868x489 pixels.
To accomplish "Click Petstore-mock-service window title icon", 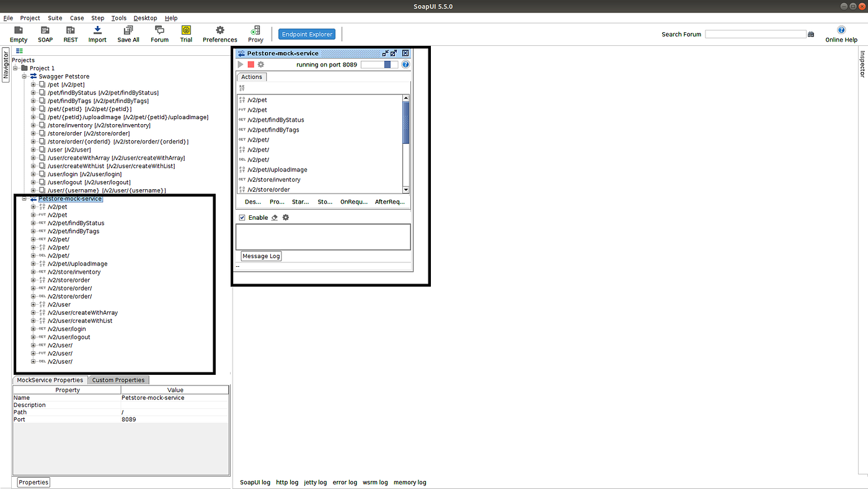I will point(242,53).
